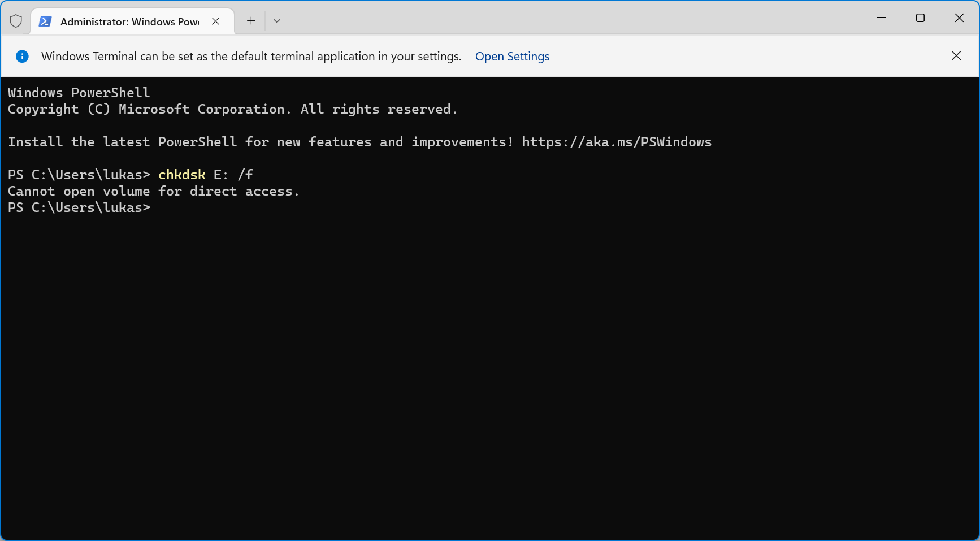Image resolution: width=980 pixels, height=541 pixels.
Task: Expand the new tab profile dropdown
Action: click(277, 21)
